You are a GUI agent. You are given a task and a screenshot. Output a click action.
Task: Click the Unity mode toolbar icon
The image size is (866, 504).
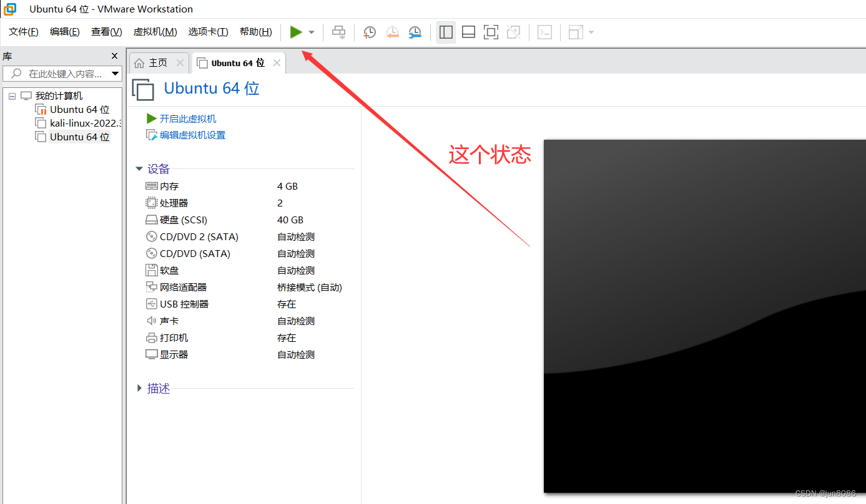[514, 32]
